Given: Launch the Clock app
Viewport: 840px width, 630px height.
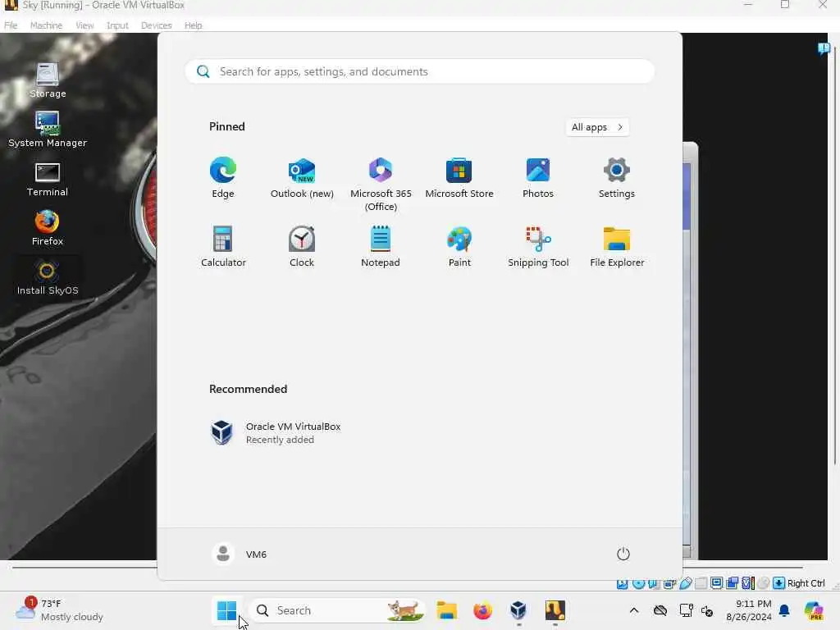Looking at the screenshot, I should click(302, 247).
